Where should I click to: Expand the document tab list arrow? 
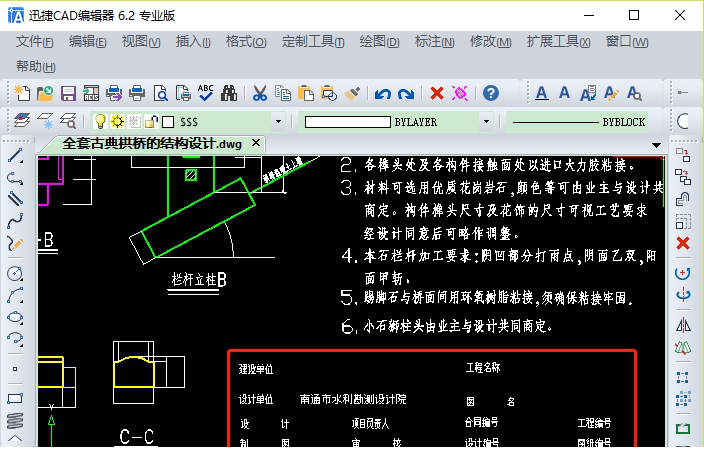[x=656, y=145]
